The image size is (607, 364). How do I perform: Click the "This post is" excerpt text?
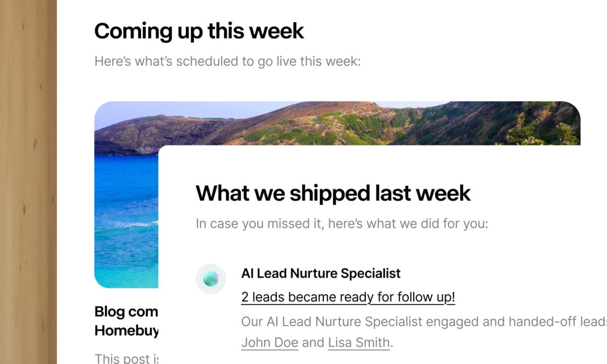click(126, 358)
